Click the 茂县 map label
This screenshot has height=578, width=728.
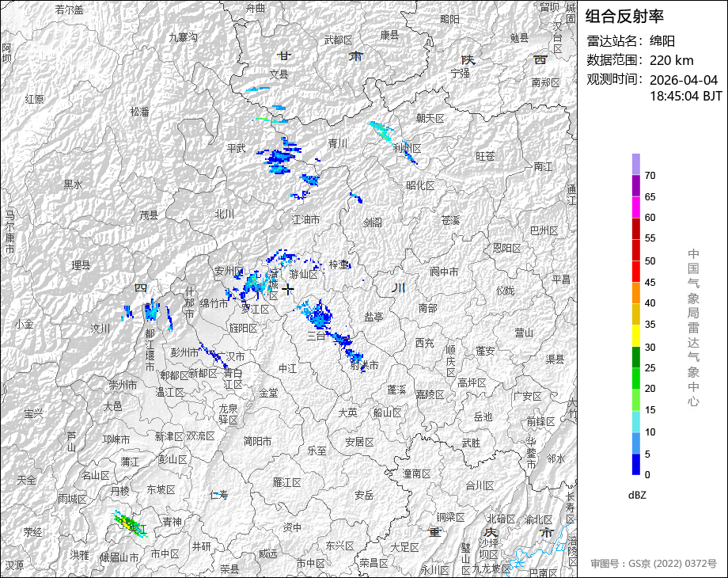[149, 215]
